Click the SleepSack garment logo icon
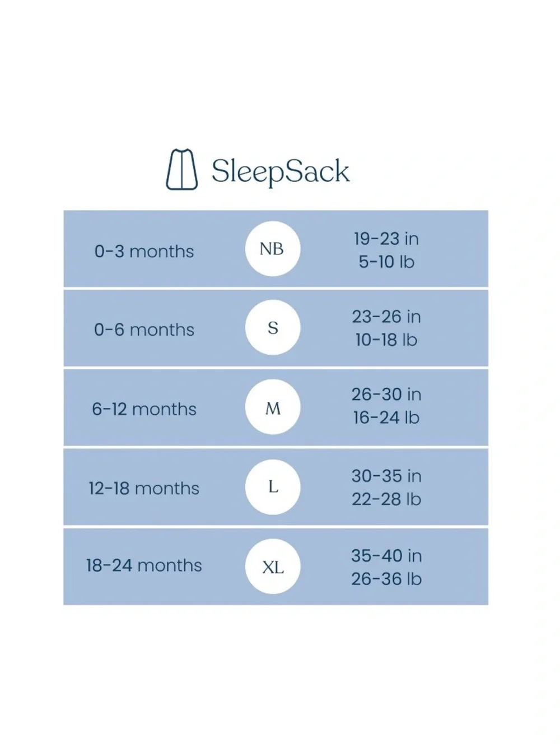The width and height of the screenshot is (560, 747). [x=182, y=169]
